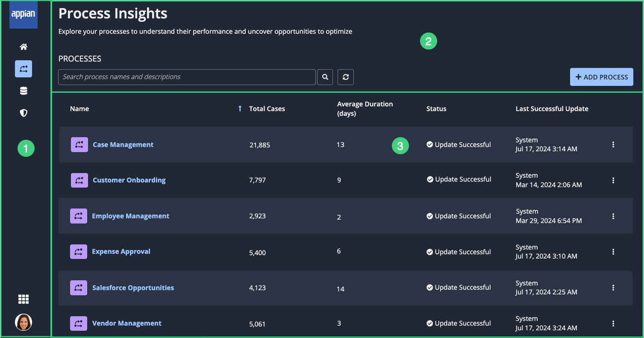Open the Expense Approval row options menu
Screen dimensions: 644x338
(613, 252)
